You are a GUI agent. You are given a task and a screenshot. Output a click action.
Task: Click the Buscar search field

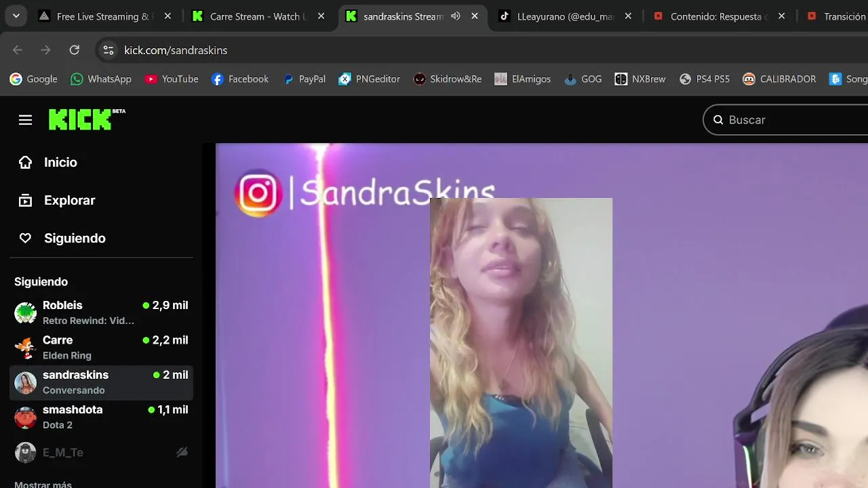(x=787, y=120)
